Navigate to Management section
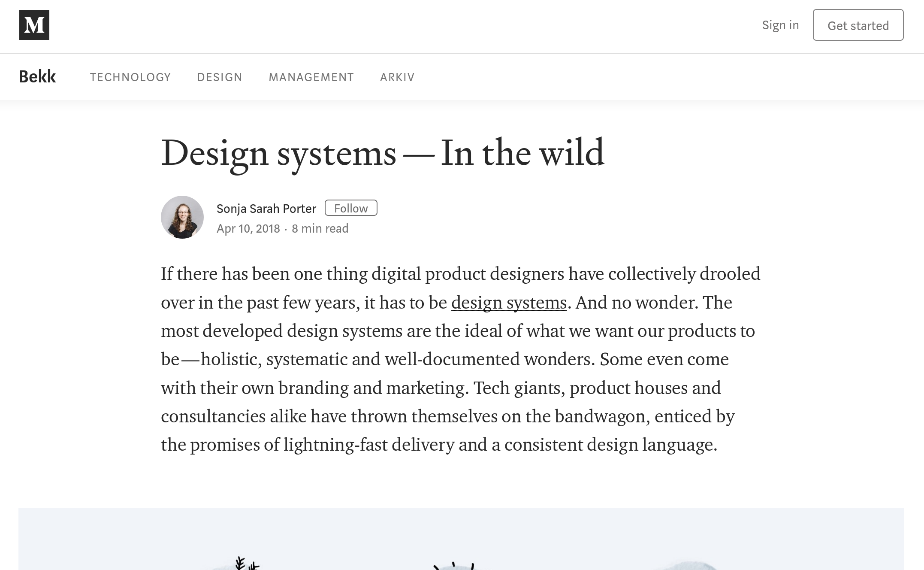Viewport: 924px width, 570px height. [311, 77]
